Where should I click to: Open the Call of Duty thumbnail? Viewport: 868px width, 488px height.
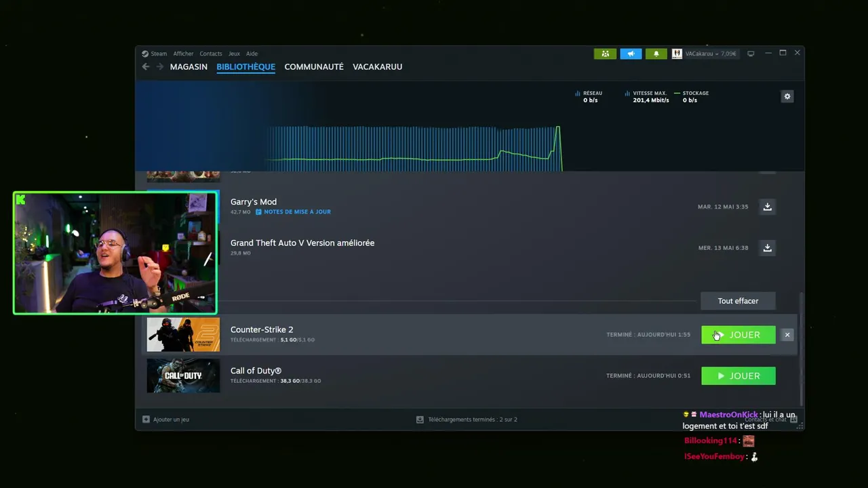[183, 376]
